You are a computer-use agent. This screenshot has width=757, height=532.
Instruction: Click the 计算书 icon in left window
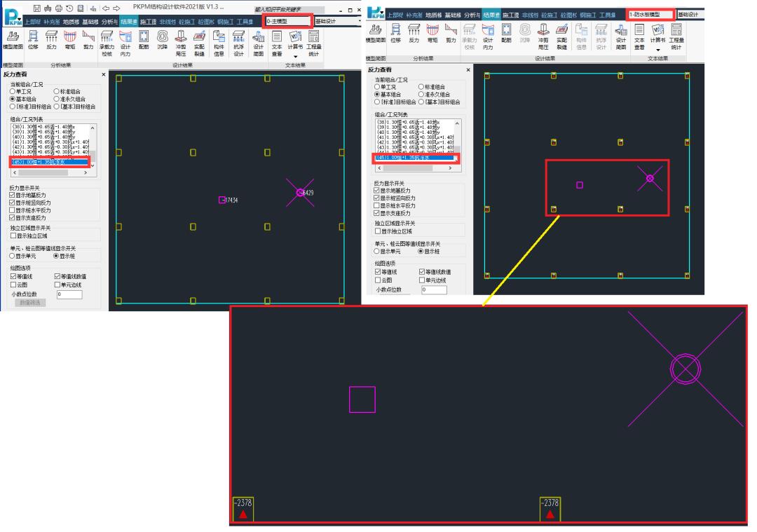(x=295, y=40)
